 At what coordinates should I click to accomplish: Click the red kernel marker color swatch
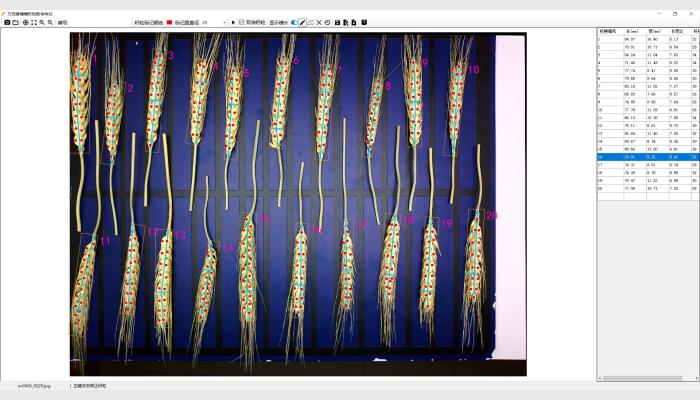pyautogui.click(x=169, y=22)
